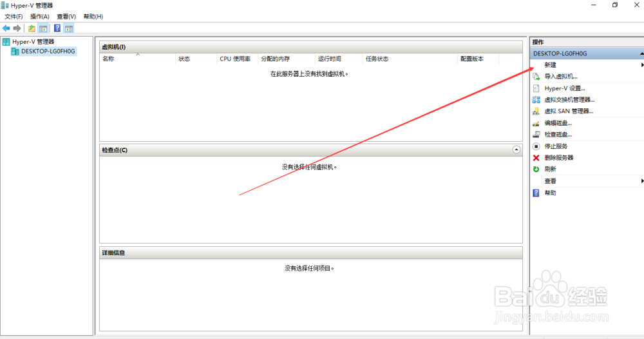
Task: Select Hyper-V 管理器 tree node
Action: pos(33,41)
